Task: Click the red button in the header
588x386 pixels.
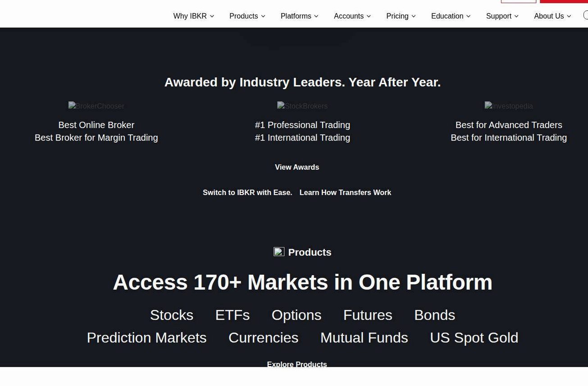Action: 564,1
